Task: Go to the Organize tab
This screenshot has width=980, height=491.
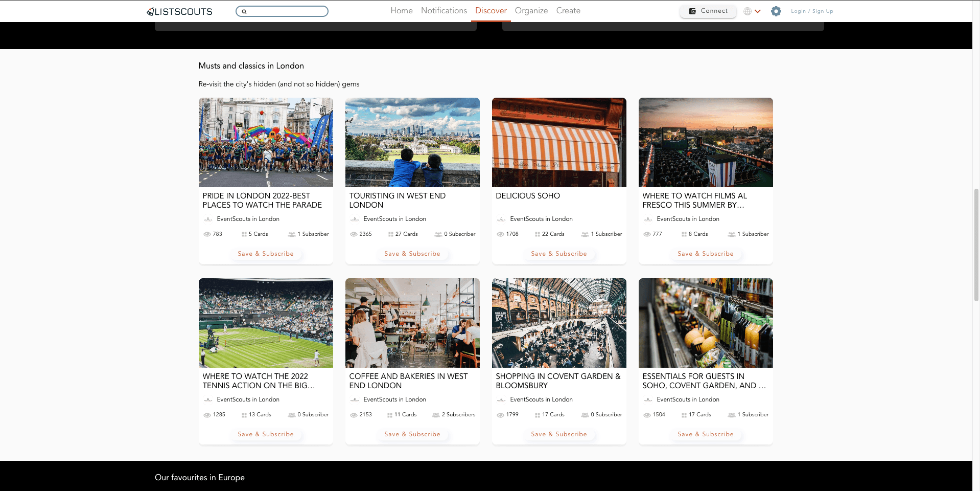Action: click(x=531, y=11)
